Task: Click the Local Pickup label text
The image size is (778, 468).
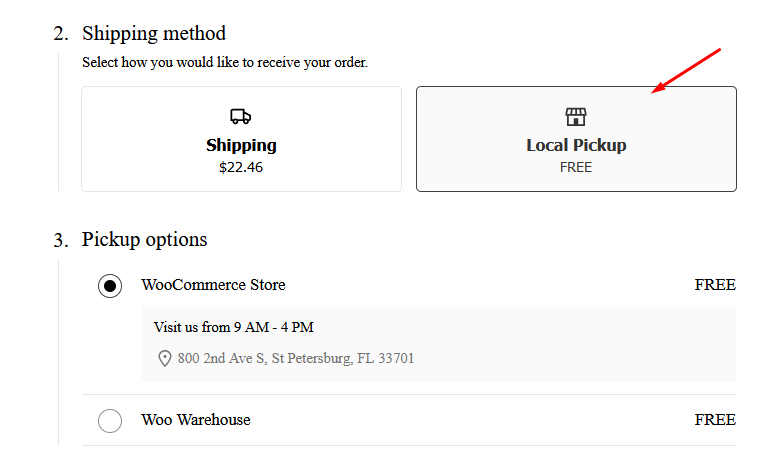Action: point(576,145)
